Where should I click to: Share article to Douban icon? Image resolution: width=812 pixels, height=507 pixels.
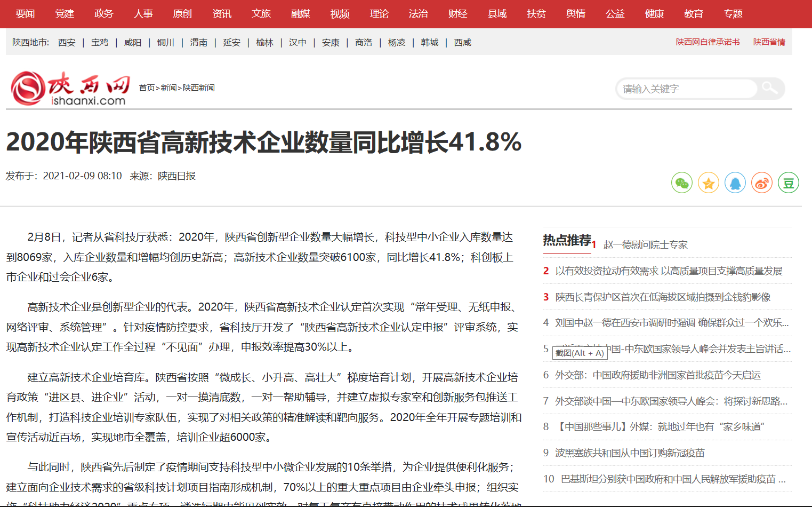788,183
